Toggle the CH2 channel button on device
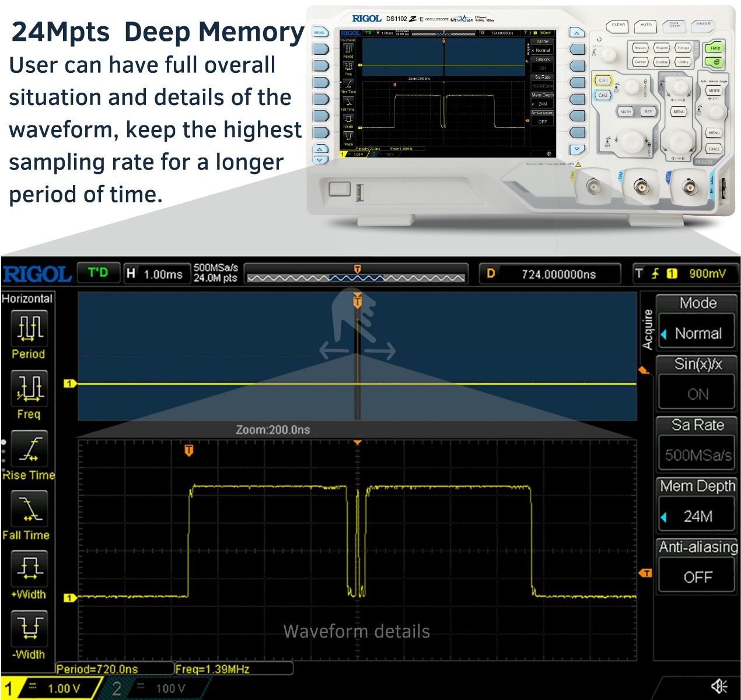741x700 pixels. click(x=603, y=95)
